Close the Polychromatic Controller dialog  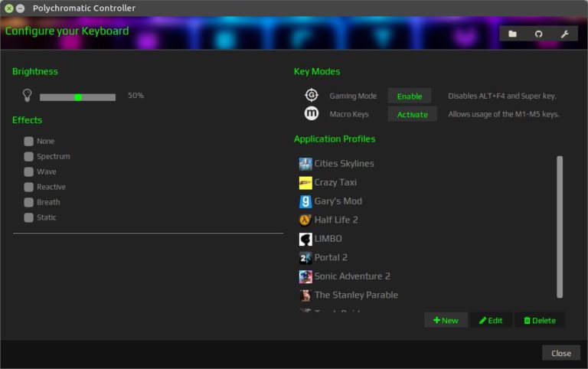(x=561, y=353)
